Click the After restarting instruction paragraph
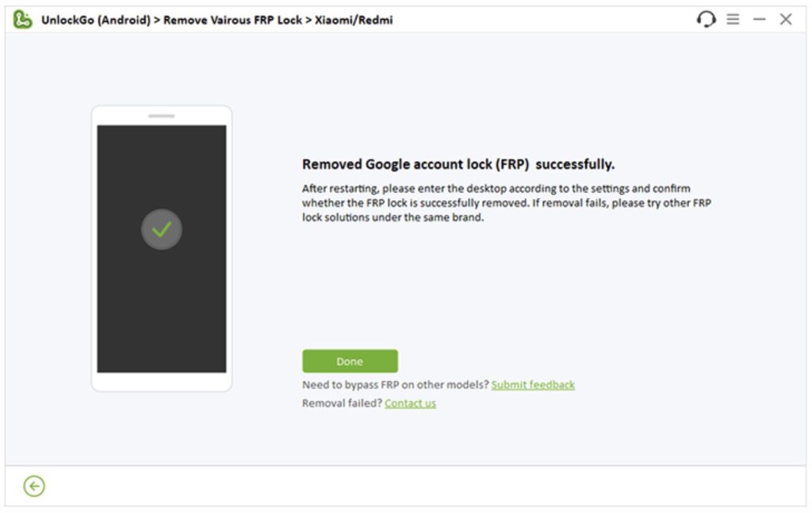 tap(506, 203)
